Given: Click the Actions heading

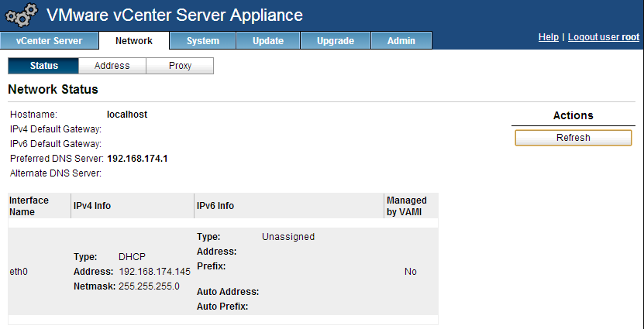Looking at the screenshot, I should click(573, 115).
